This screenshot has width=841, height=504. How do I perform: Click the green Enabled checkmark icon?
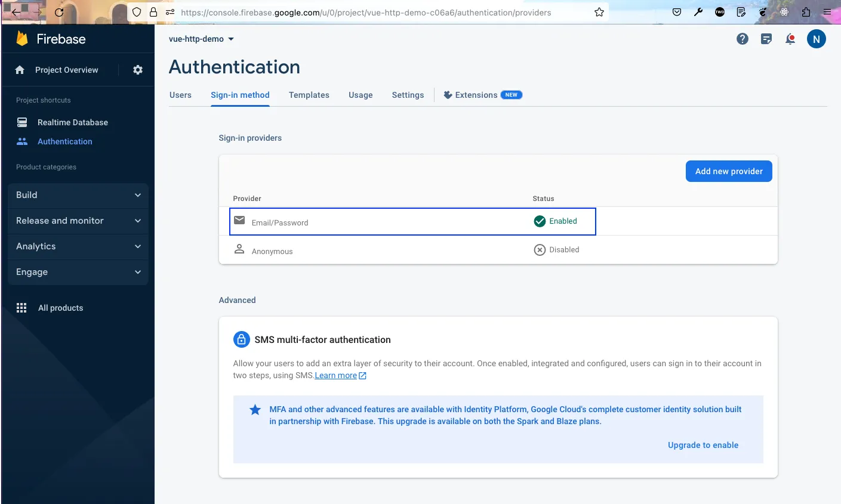[540, 221]
